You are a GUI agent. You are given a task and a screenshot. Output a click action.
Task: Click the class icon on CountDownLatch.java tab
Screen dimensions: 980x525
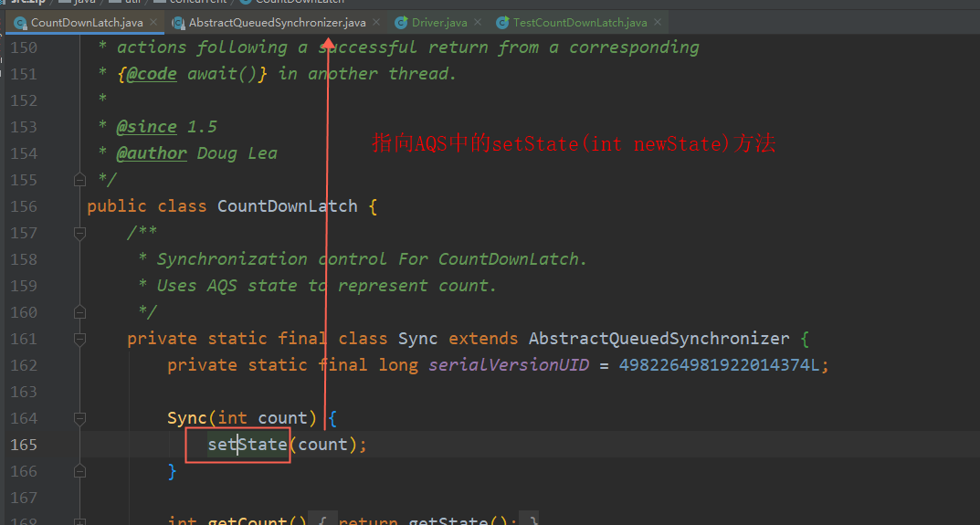point(20,23)
